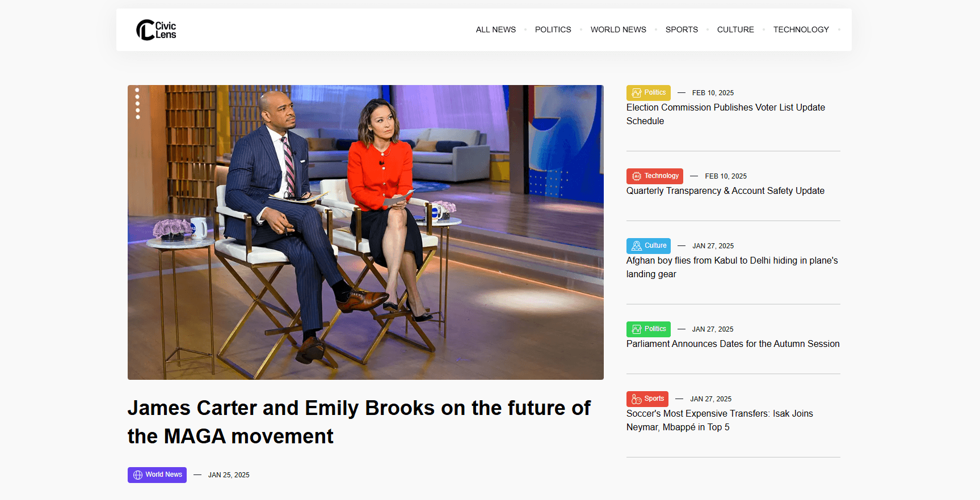Viewport: 980px width, 500px height.
Task: Click the FEB 10, 2025 date on Election article
Action: 713,93
